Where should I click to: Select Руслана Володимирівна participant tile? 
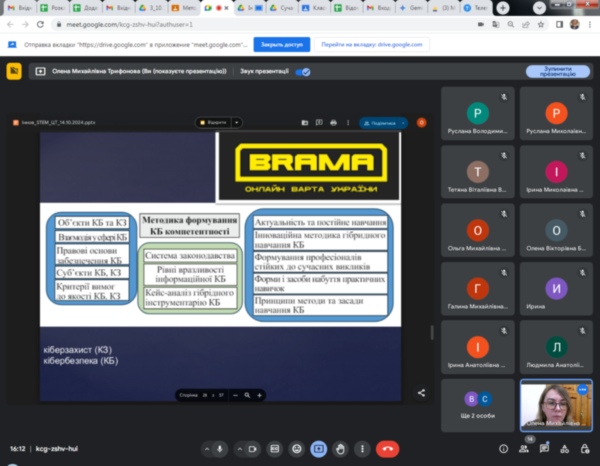tap(479, 118)
